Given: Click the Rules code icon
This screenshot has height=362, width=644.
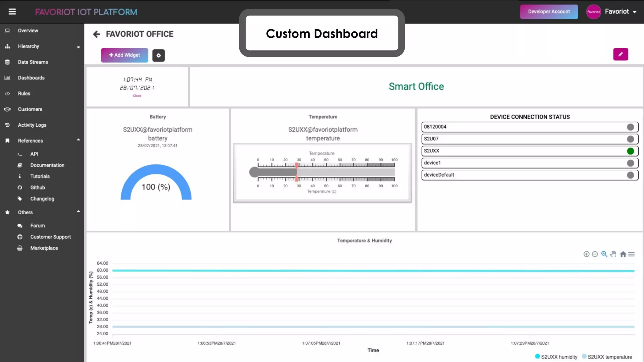Looking at the screenshot, I should point(7,93).
